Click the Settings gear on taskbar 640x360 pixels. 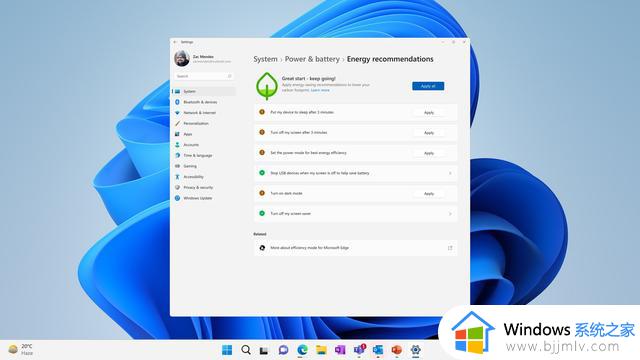[x=416, y=350]
